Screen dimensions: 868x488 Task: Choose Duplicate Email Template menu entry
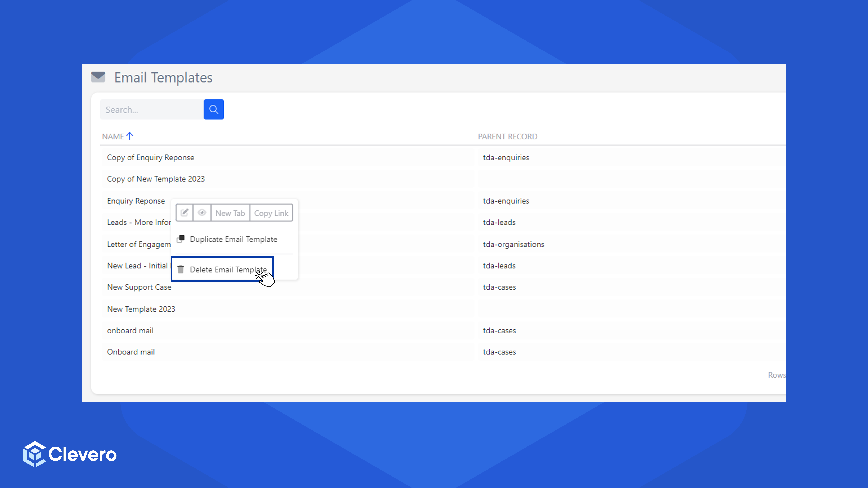[x=233, y=239]
